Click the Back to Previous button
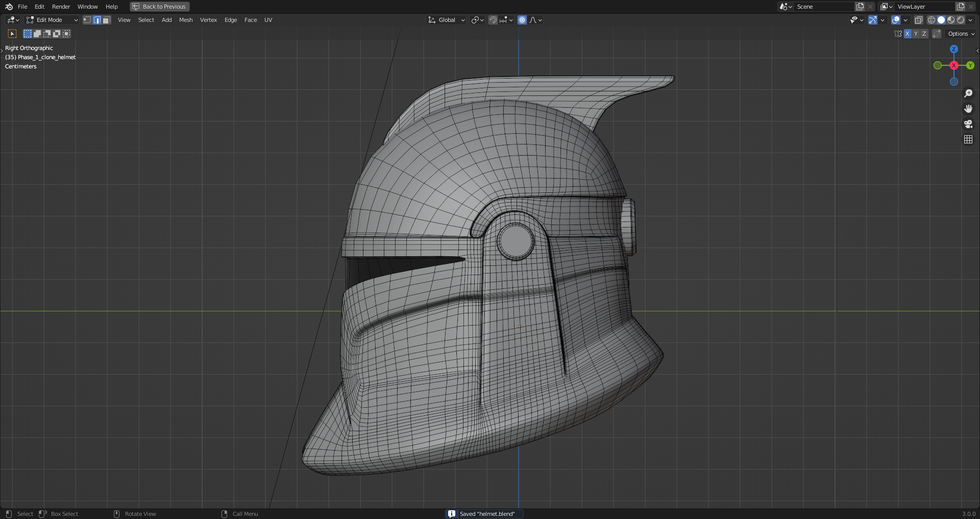Screen dimensions: 980x519 pos(159,6)
